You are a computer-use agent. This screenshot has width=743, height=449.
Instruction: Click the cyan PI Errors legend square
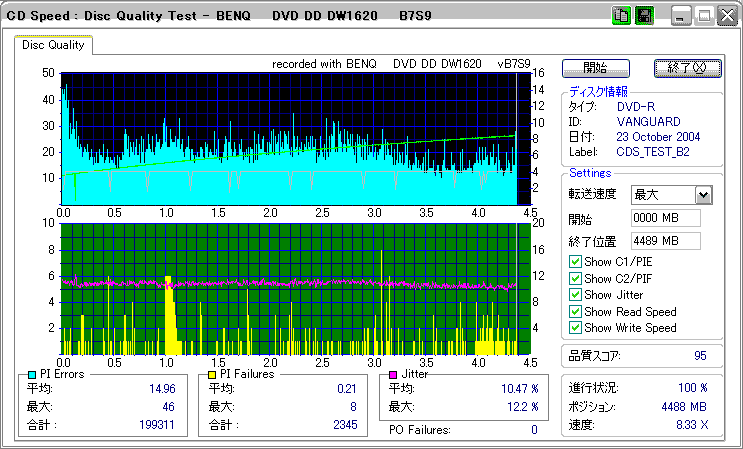click(x=31, y=374)
